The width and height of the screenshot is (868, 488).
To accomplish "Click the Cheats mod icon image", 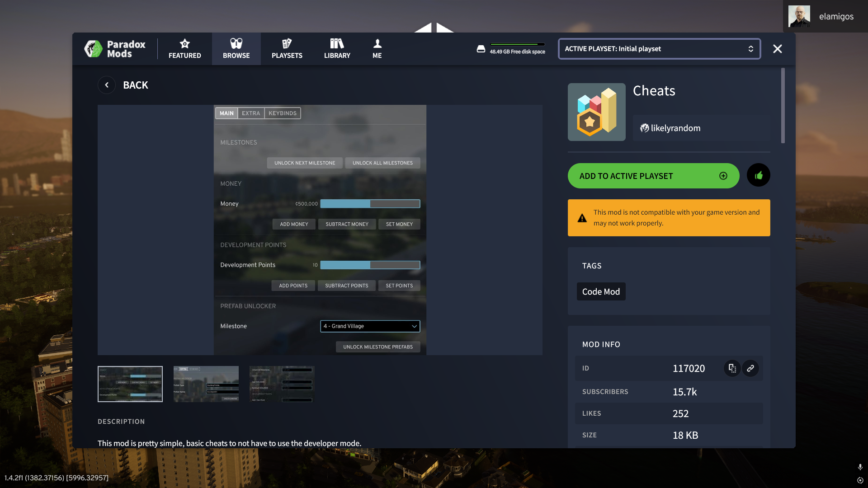I will (597, 112).
